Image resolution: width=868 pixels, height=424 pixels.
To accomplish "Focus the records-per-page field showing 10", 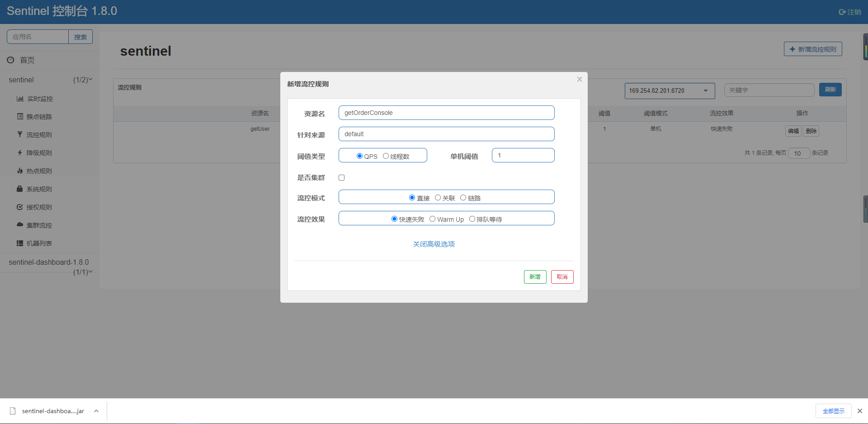I will pyautogui.click(x=799, y=153).
